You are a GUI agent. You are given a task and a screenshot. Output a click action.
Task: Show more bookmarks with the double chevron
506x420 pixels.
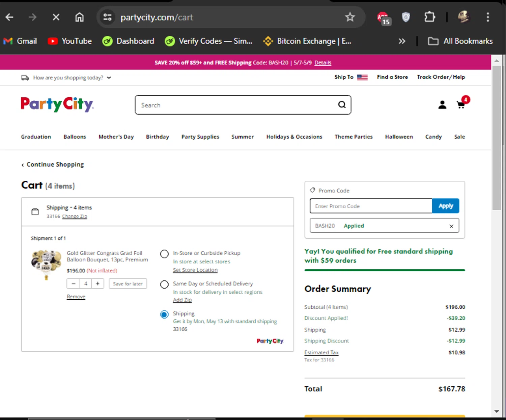pos(401,41)
